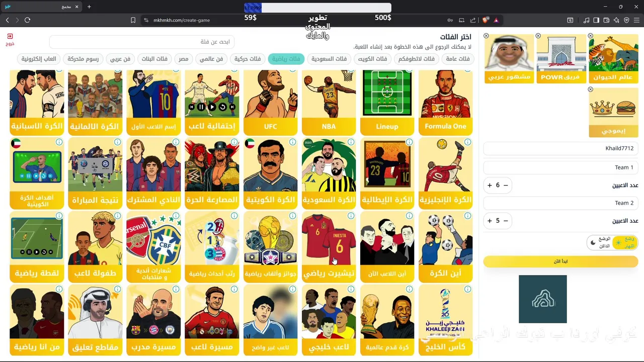Viewport: 644px width, 362px height.
Task: Select the العاب إلكترونية category tab
Action: 39,59
